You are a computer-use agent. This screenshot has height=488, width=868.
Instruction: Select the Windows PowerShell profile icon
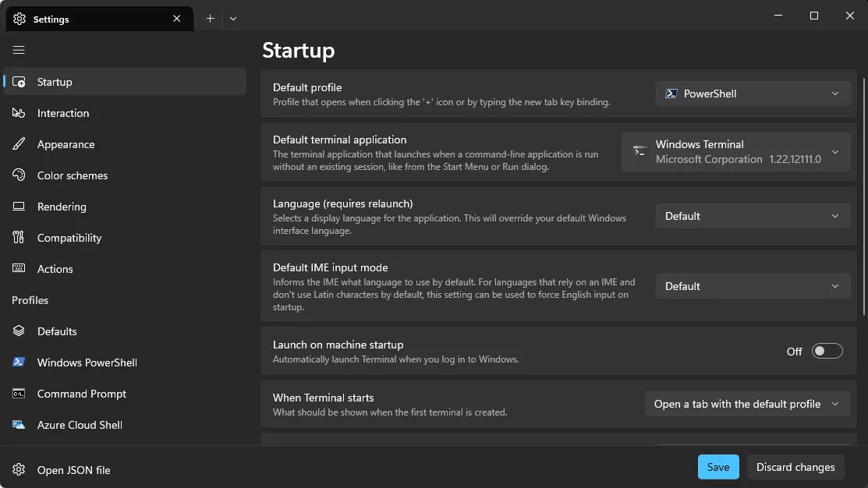[19, 362]
